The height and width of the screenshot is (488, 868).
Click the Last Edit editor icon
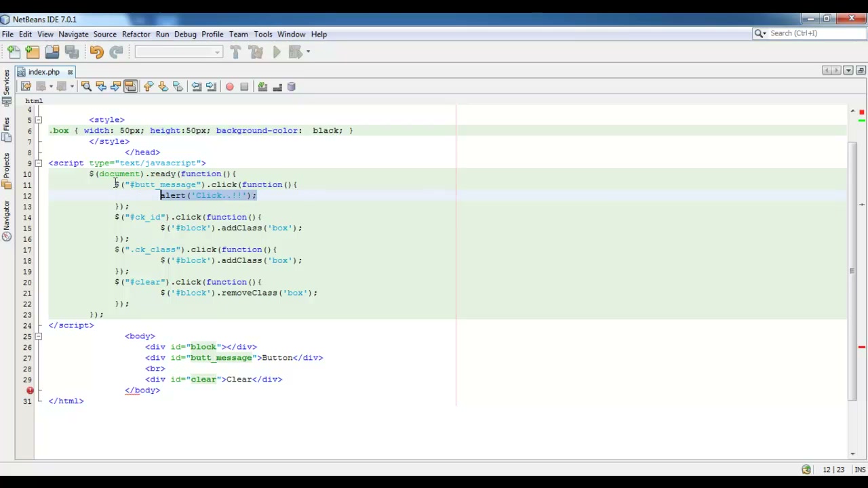tap(26, 87)
